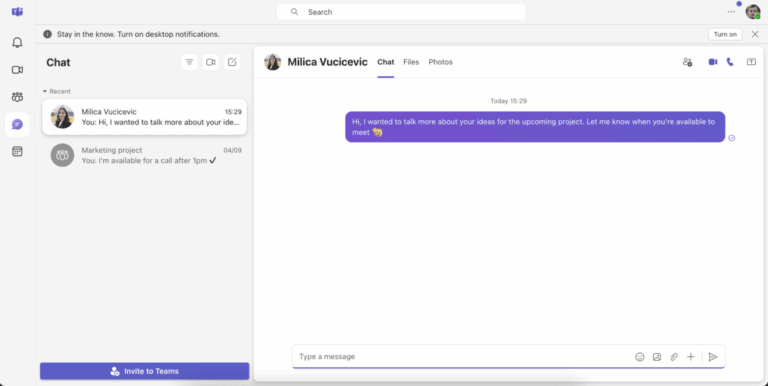The image size is (768, 386).
Task: Click Milica's avatar in conversation header
Action: (273, 62)
